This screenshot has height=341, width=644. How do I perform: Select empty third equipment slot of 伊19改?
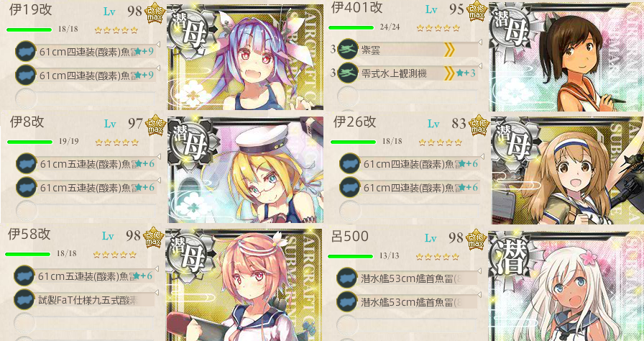86,99
